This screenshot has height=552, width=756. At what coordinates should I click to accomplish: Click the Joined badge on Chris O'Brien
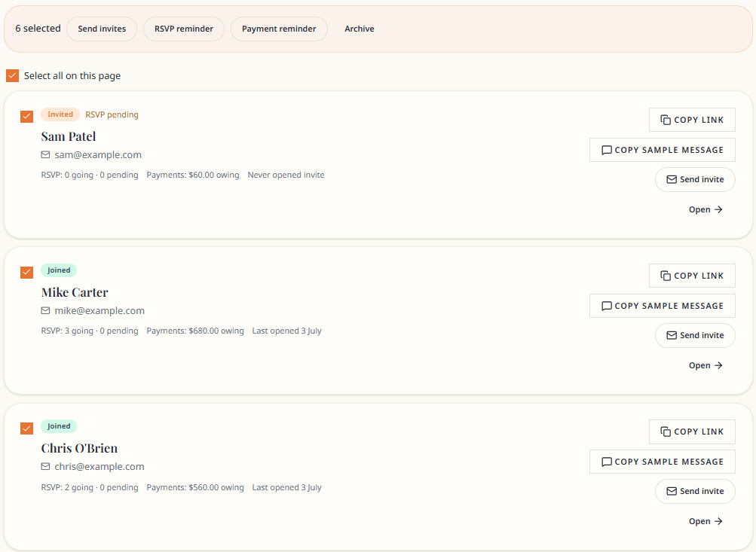click(x=59, y=425)
